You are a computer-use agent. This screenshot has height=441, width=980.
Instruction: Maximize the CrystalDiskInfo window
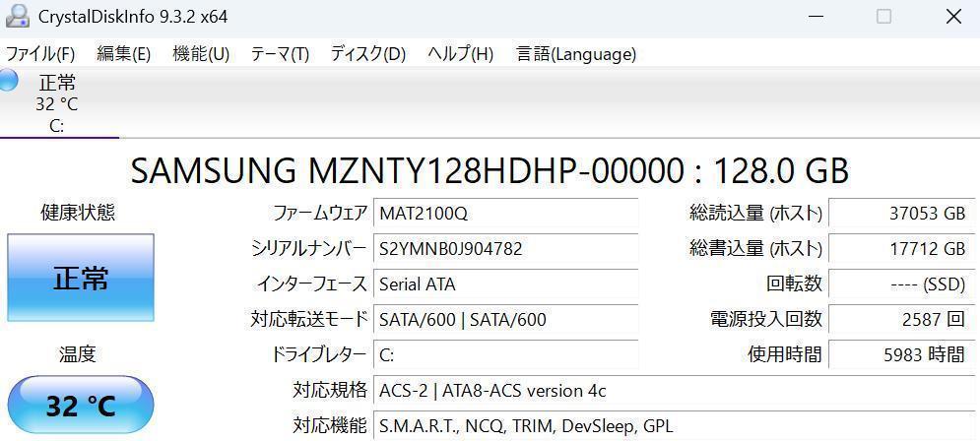click(x=883, y=17)
